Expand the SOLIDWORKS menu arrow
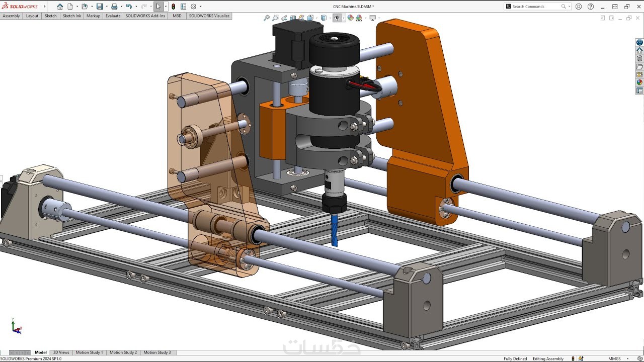This screenshot has width=644, height=362. (44, 7)
